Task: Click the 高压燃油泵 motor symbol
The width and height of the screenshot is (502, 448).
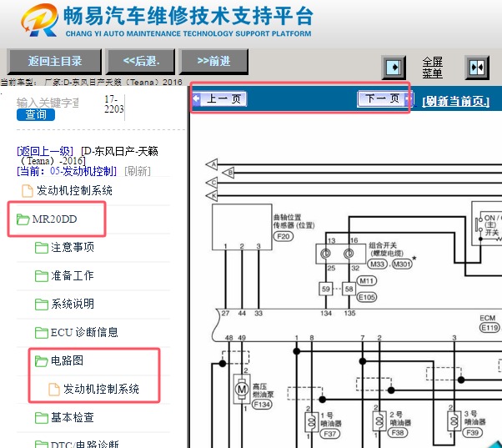Action: 242,390
